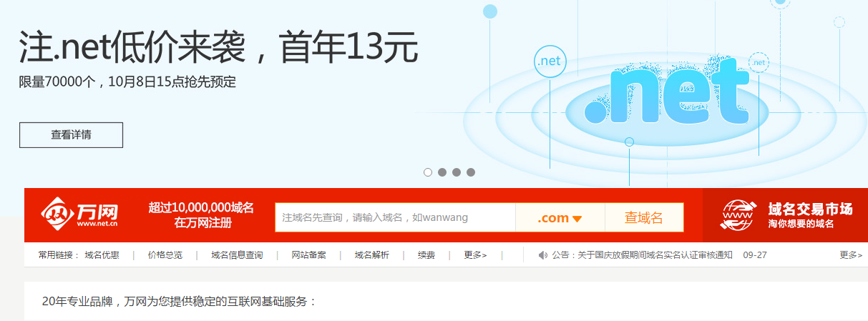Click the globe icon for 域名交易市场
The height and width of the screenshot is (321, 868).
738,214
